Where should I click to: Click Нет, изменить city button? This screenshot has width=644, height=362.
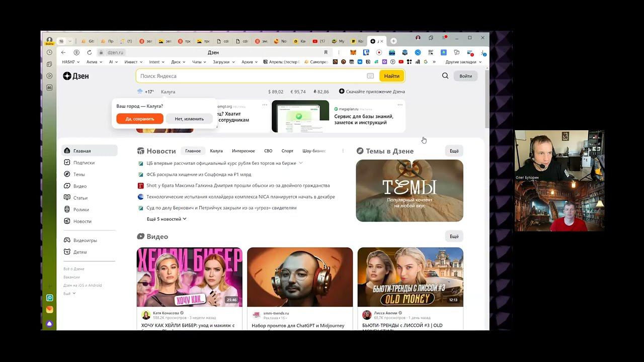click(x=189, y=119)
